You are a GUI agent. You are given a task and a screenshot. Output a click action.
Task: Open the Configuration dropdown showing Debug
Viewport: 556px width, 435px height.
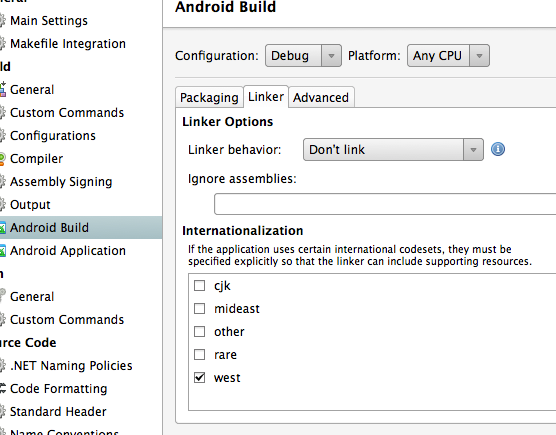[x=303, y=56]
